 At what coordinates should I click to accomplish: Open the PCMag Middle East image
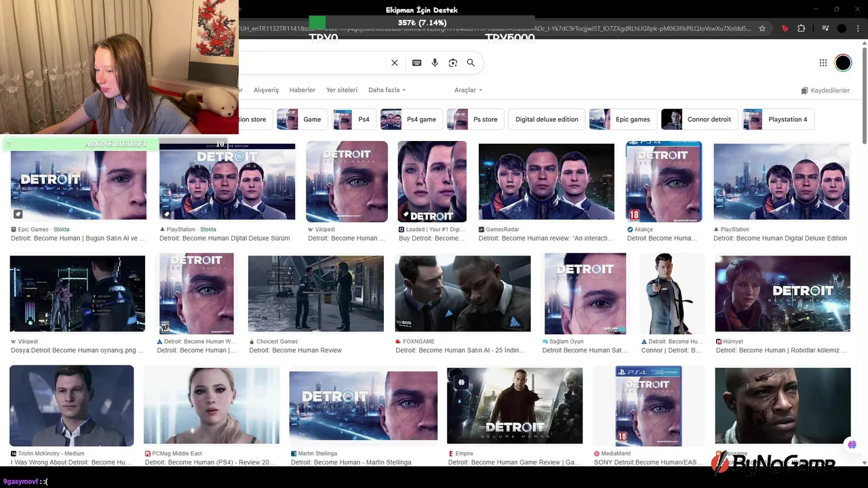[x=212, y=406]
